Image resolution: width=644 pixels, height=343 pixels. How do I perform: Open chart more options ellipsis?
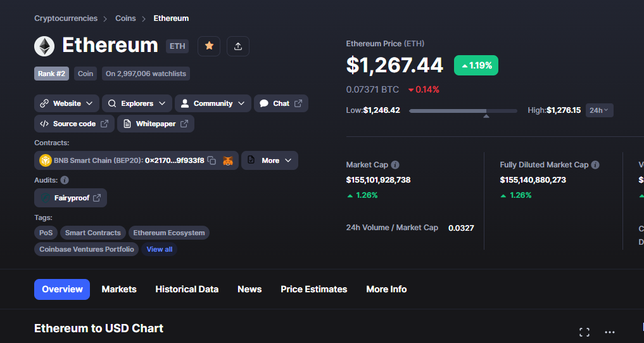[x=610, y=332]
